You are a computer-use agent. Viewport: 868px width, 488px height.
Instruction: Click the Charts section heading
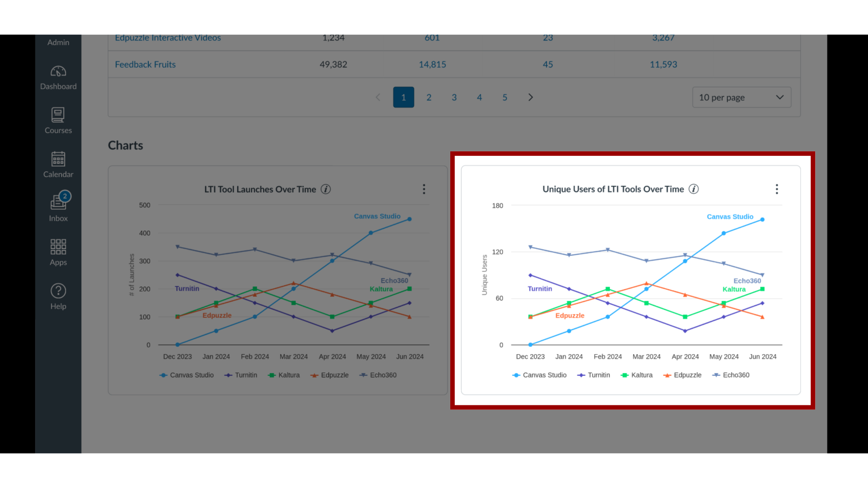(x=125, y=145)
